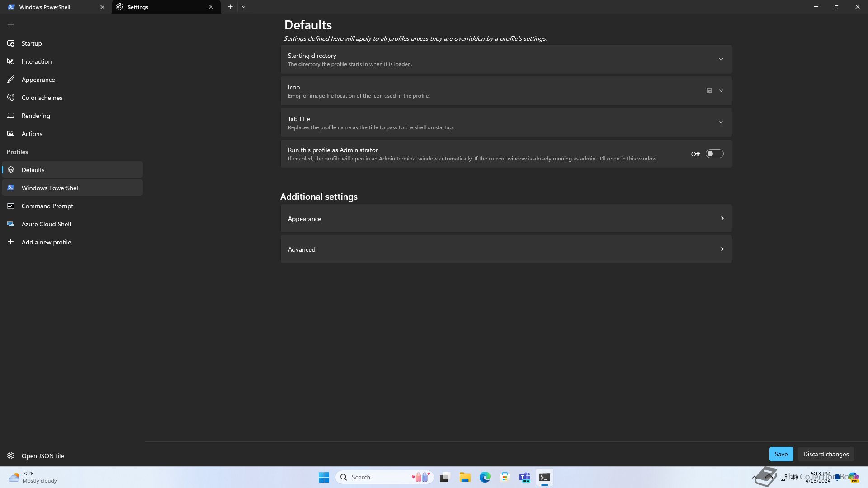
Task: Click the Color schemes palette icon
Action: (11, 98)
